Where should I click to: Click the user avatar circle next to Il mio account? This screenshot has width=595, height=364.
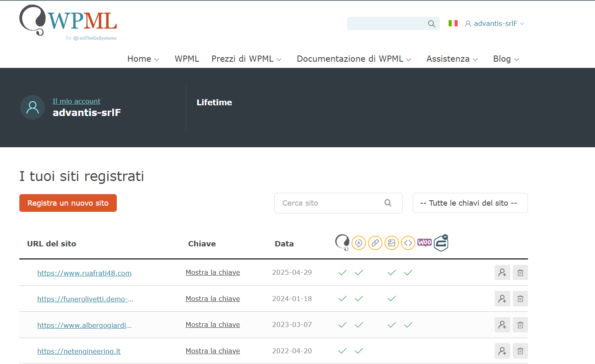(32, 107)
